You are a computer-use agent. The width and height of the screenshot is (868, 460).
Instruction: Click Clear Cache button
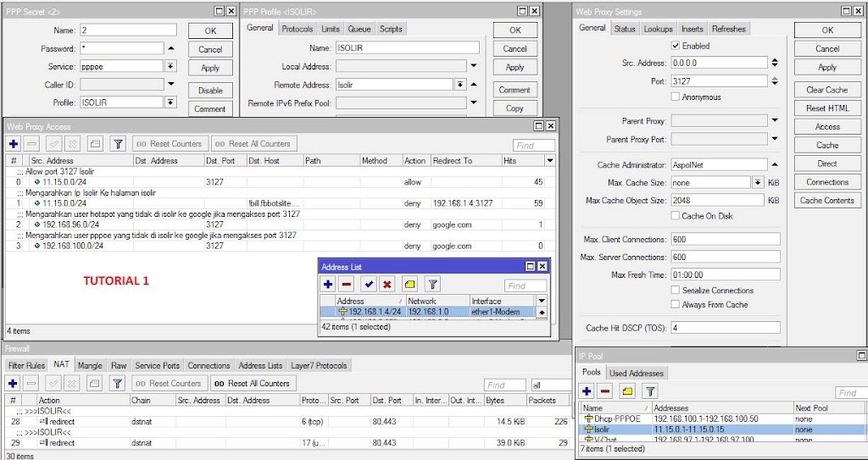click(x=827, y=90)
